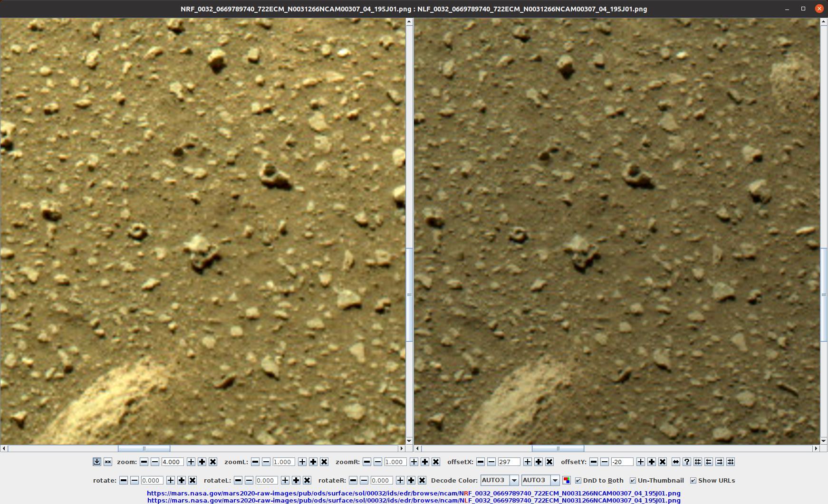
Task: Click the bold minus button for offsetX
Action: pos(481,462)
